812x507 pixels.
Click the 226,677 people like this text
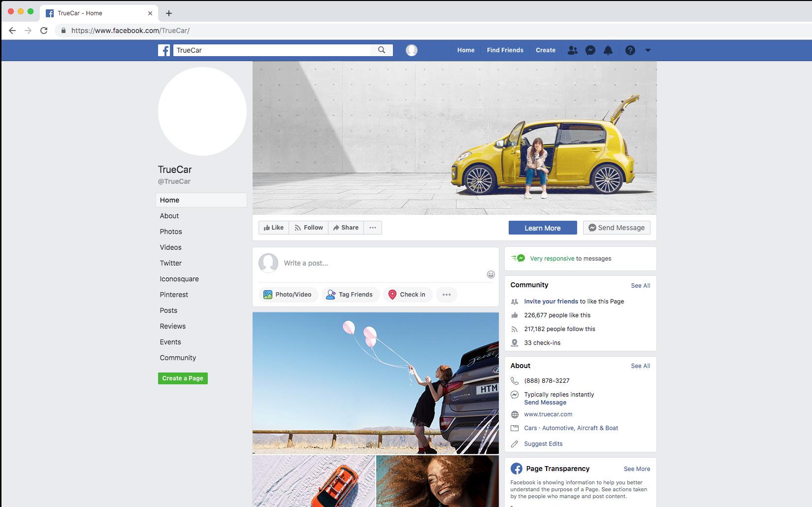557,315
